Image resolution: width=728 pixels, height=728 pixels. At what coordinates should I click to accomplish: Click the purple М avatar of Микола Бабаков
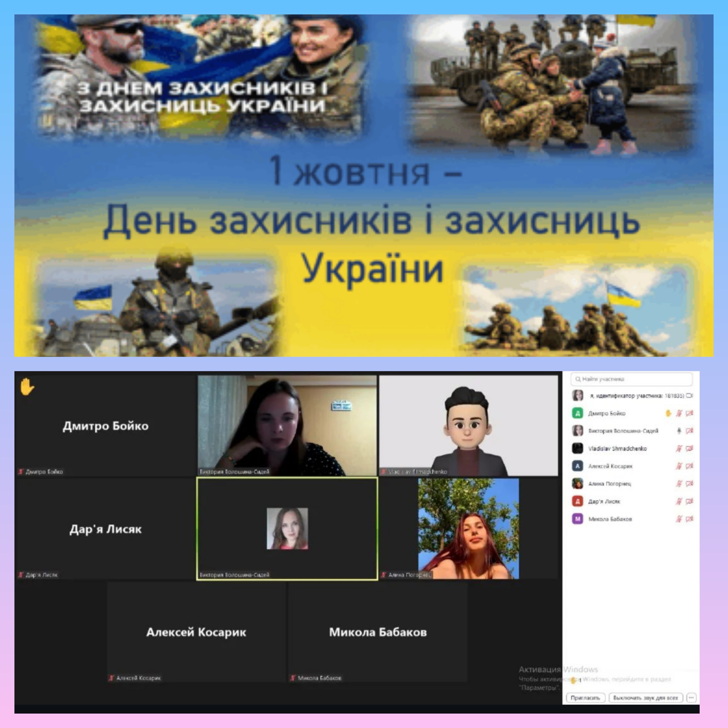(577, 519)
